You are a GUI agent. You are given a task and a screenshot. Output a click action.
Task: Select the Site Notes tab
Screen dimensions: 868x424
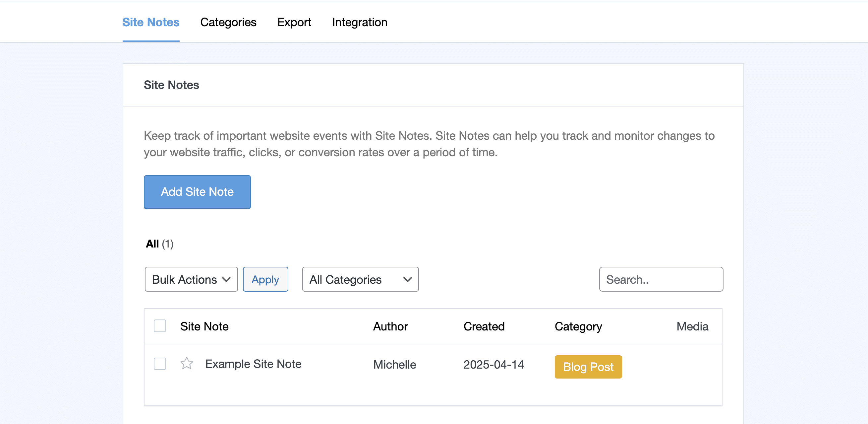(x=150, y=22)
